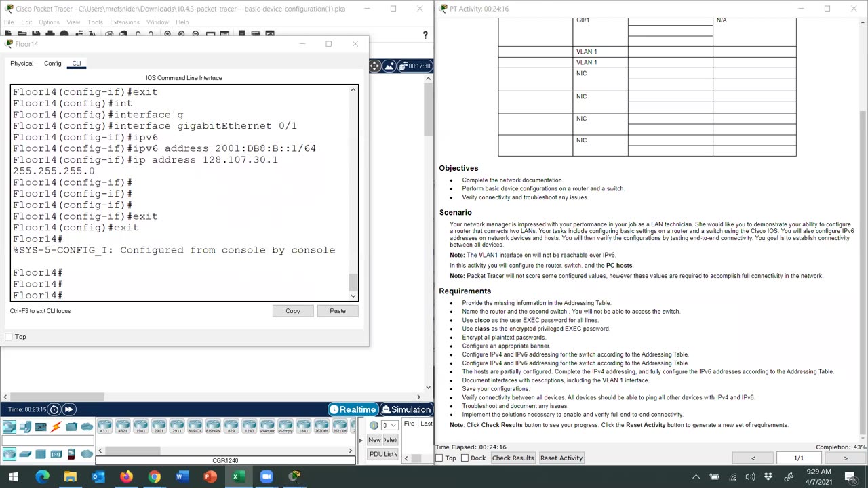Click CLI scrollbar up arrow

tap(353, 90)
